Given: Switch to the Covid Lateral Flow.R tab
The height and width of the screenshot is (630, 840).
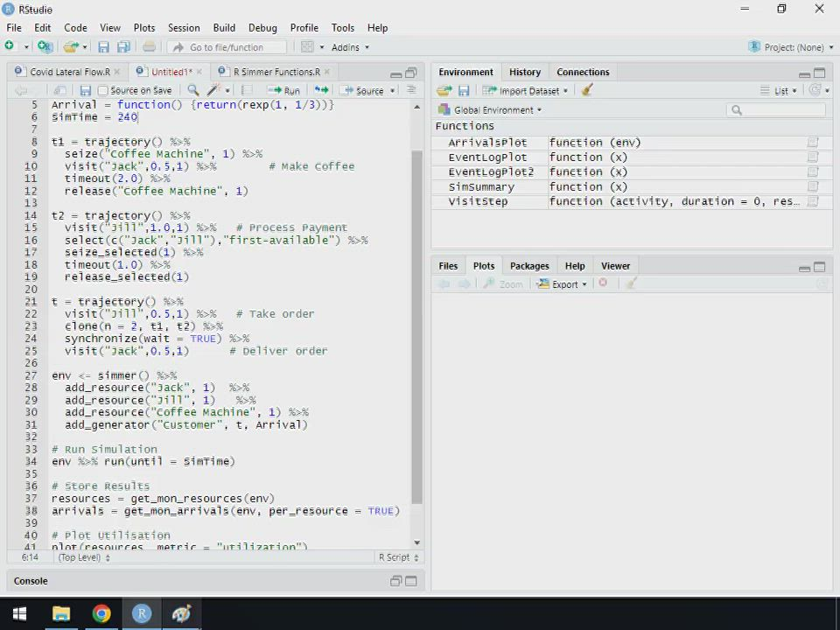Looking at the screenshot, I should pos(69,72).
